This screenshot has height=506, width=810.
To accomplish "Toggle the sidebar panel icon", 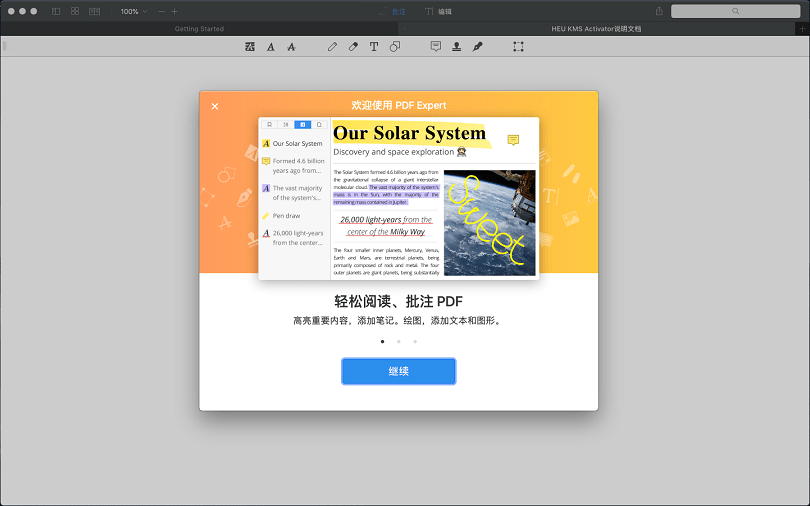I will [56, 11].
